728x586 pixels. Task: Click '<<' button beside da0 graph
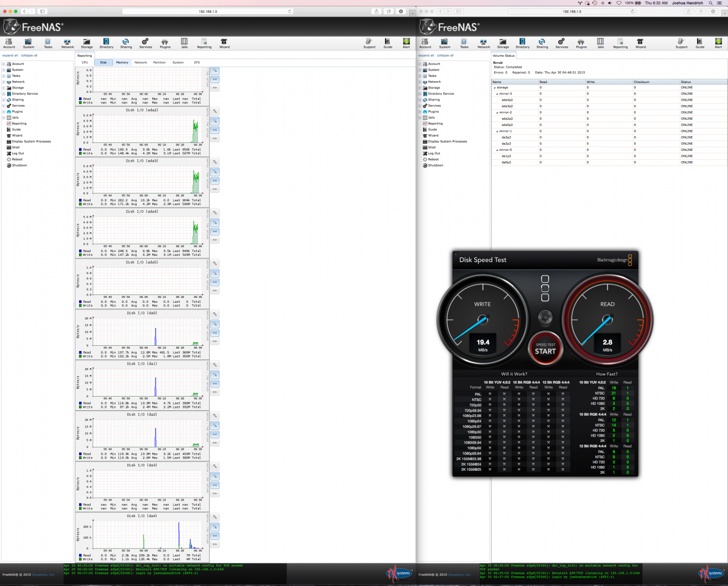[215, 333]
